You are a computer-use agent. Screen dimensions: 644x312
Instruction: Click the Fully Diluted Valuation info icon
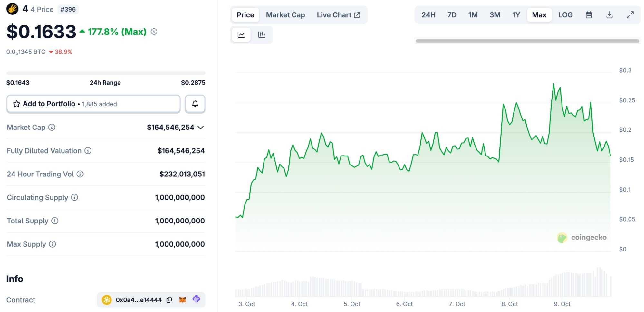pyautogui.click(x=88, y=151)
